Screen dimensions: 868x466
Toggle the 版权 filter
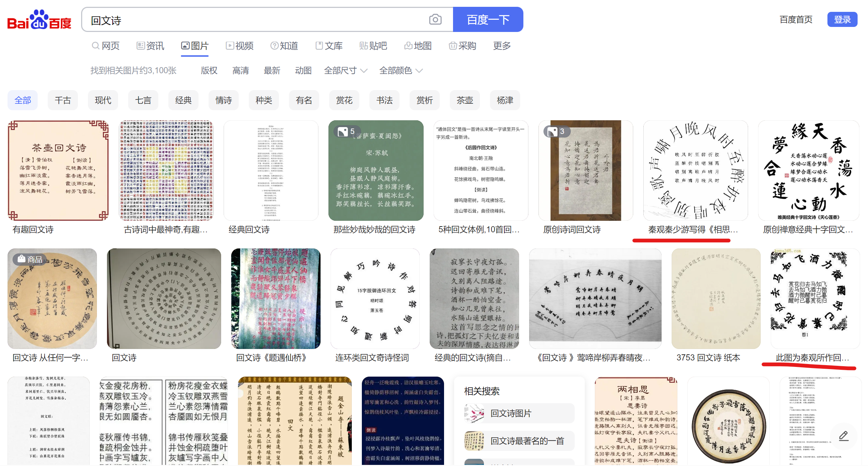click(209, 70)
